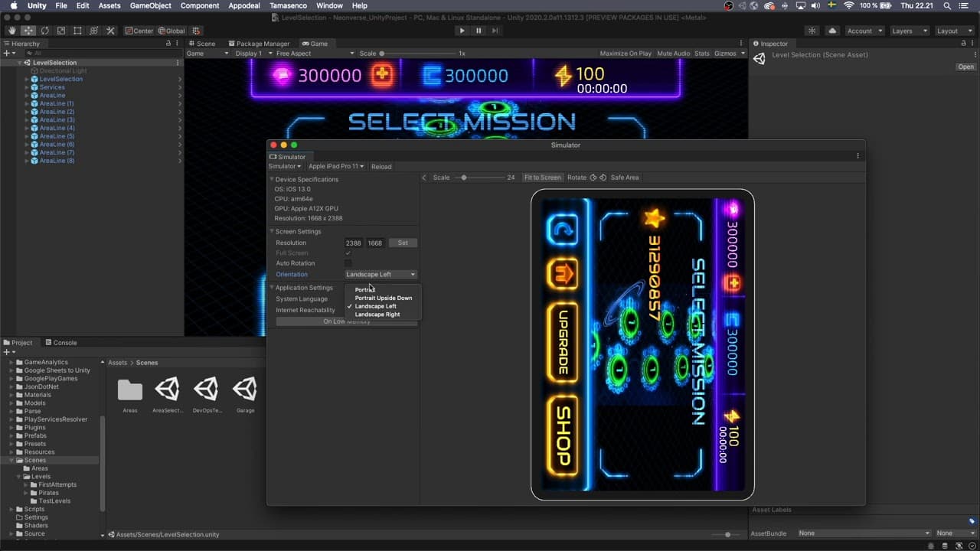Switch to the Scene tab
980x551 pixels.
pyautogui.click(x=202, y=44)
